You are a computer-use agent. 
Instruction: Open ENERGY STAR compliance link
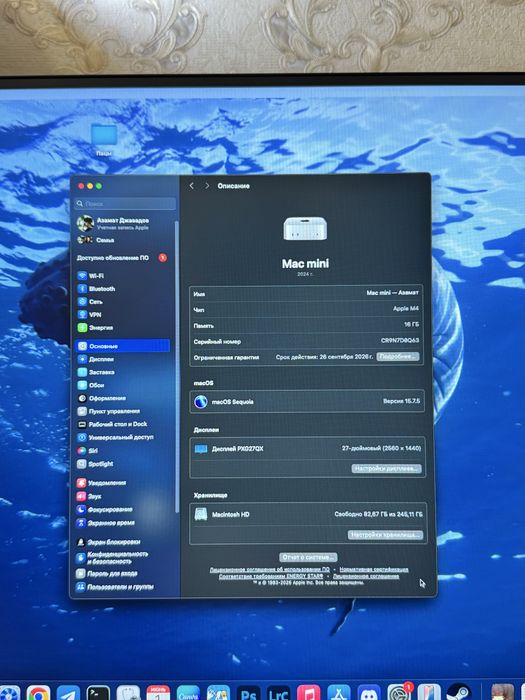(x=271, y=576)
